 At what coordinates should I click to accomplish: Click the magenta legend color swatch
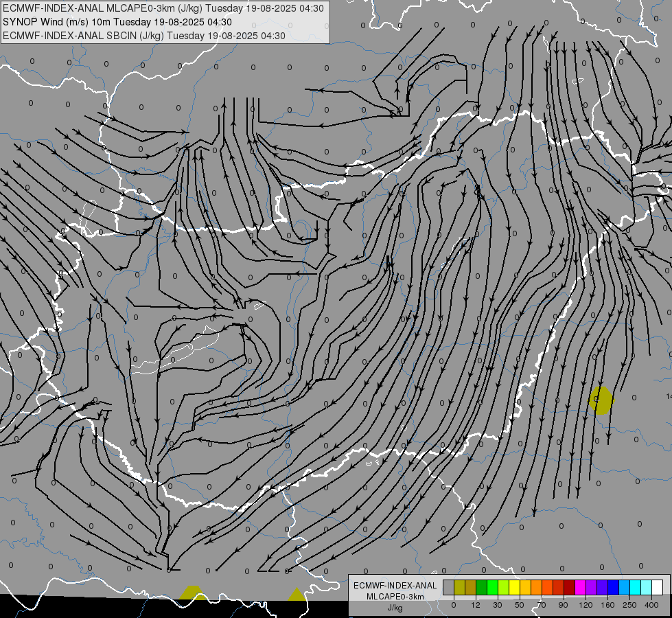580,587
